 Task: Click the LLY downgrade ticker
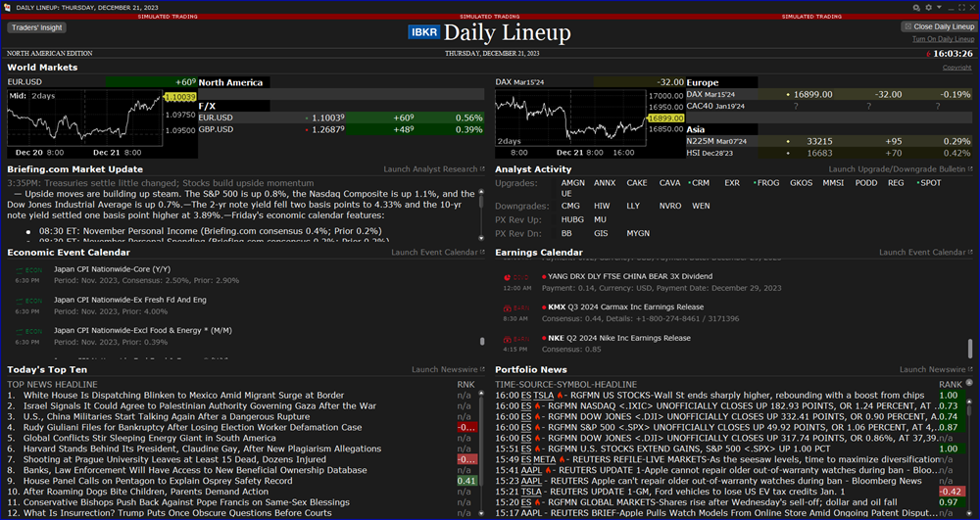(x=633, y=206)
